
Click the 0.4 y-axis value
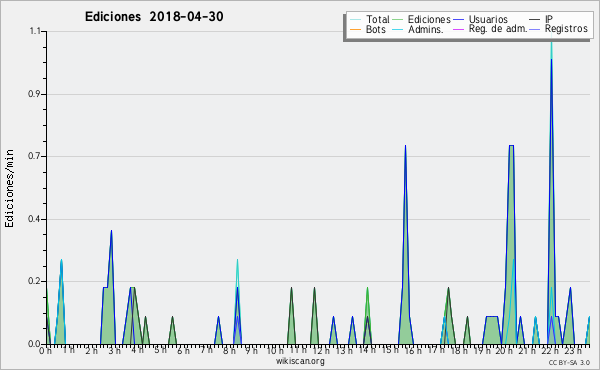(x=34, y=219)
